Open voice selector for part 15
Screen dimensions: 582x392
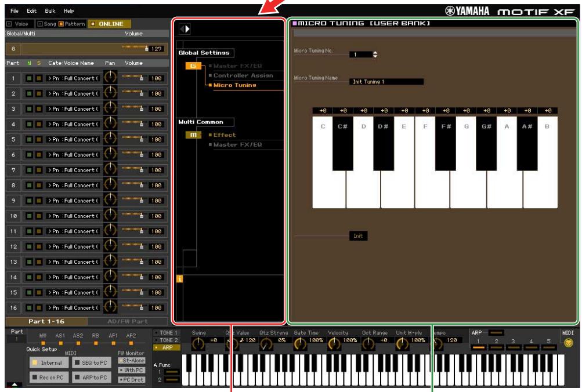(73, 293)
